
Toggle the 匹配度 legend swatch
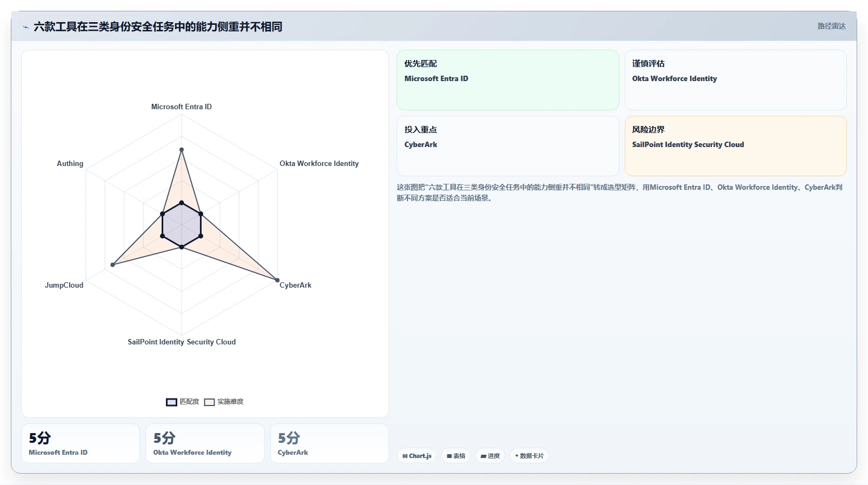point(171,402)
